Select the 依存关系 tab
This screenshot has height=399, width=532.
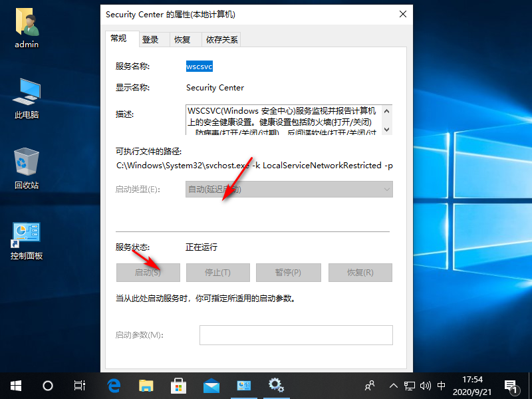point(221,40)
